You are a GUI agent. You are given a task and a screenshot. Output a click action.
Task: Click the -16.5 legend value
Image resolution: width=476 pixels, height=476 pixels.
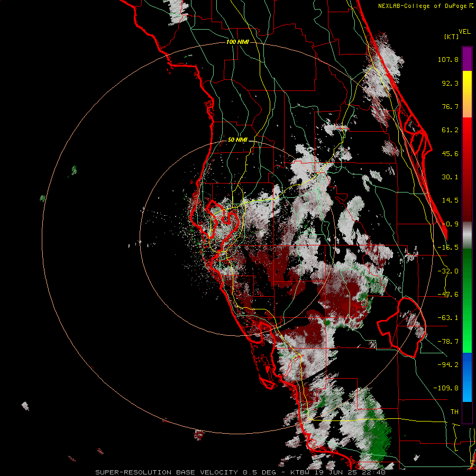(448, 248)
